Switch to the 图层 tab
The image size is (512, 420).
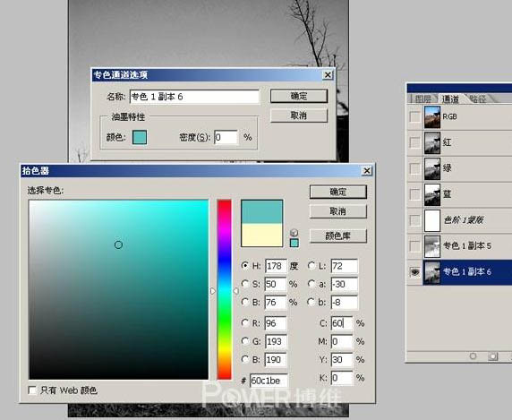pos(423,99)
